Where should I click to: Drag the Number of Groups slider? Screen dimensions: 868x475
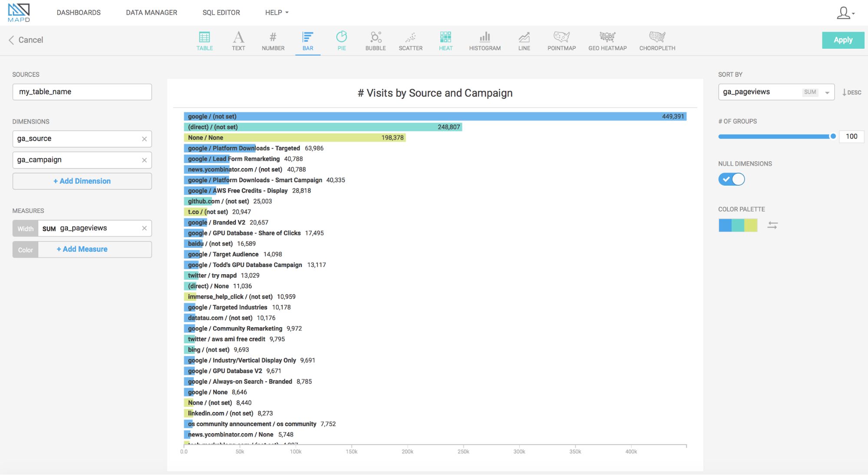pyautogui.click(x=831, y=136)
